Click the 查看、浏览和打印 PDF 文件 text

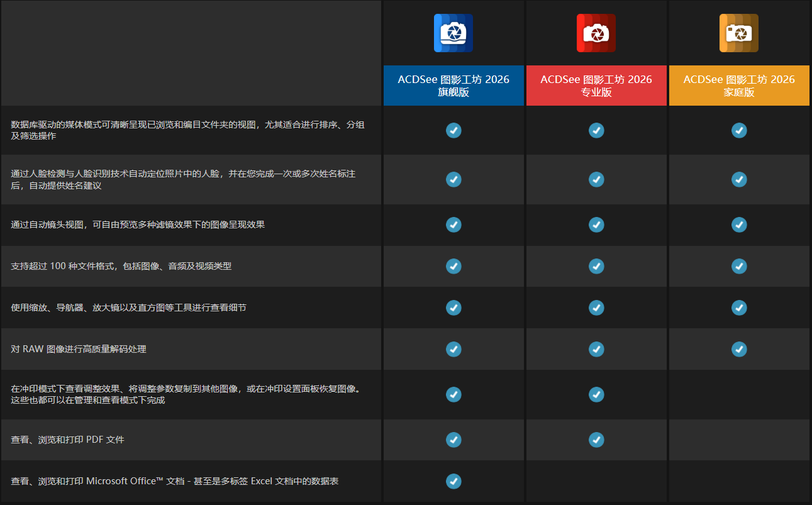[67, 440]
